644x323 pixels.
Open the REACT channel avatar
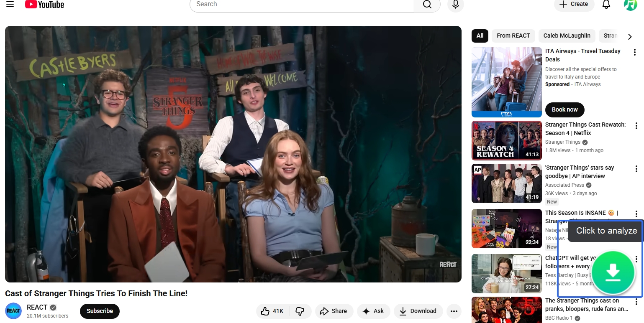click(x=13, y=311)
